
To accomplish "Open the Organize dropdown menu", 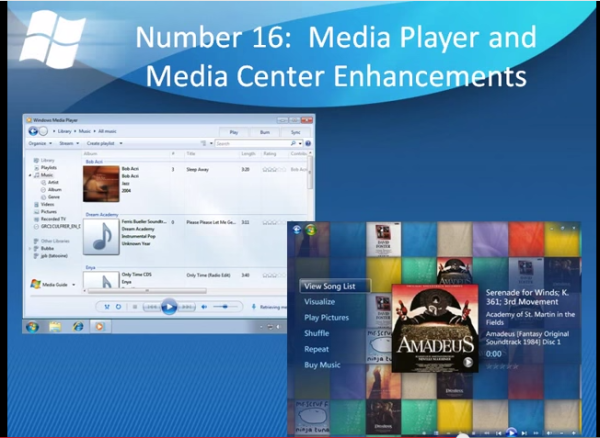I will (x=40, y=143).
